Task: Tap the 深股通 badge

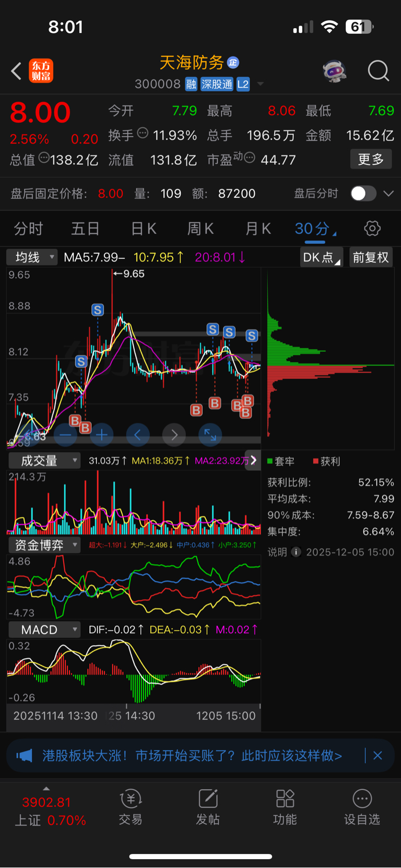Action: point(217,84)
